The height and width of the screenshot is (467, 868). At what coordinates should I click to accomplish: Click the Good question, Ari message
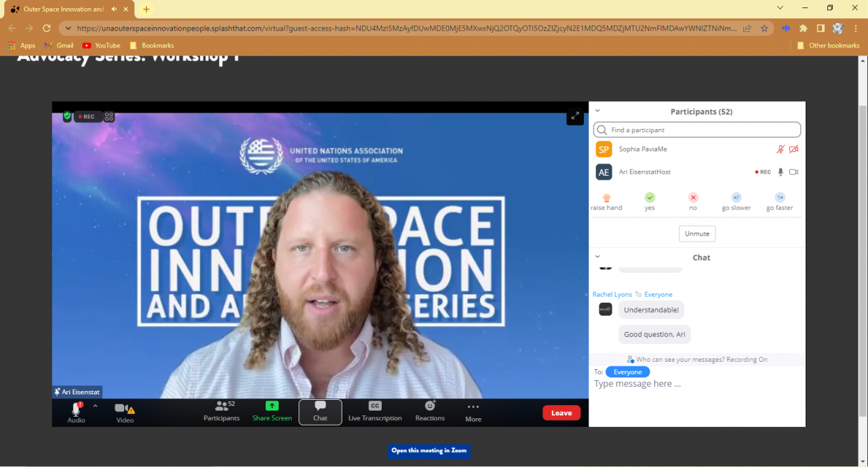pyautogui.click(x=654, y=335)
